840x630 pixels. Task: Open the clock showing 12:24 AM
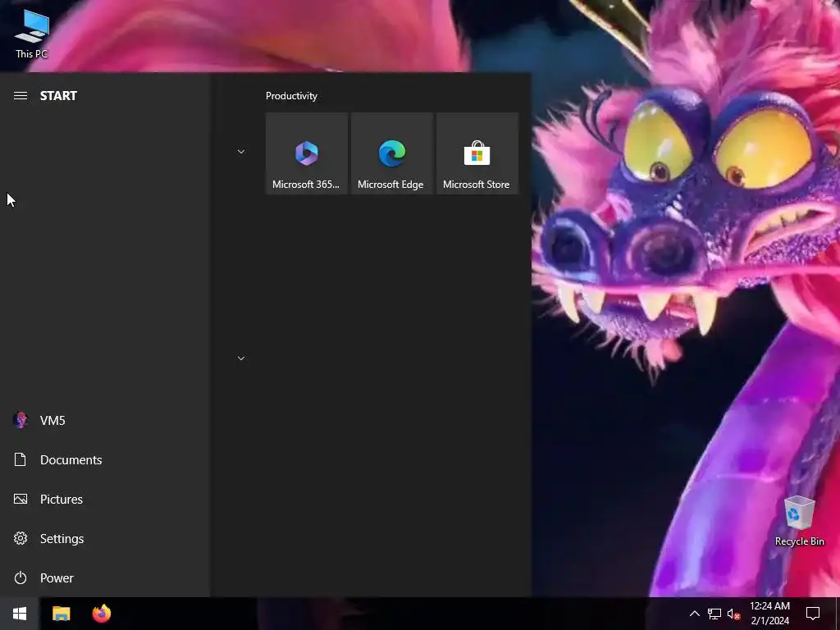[769, 614]
